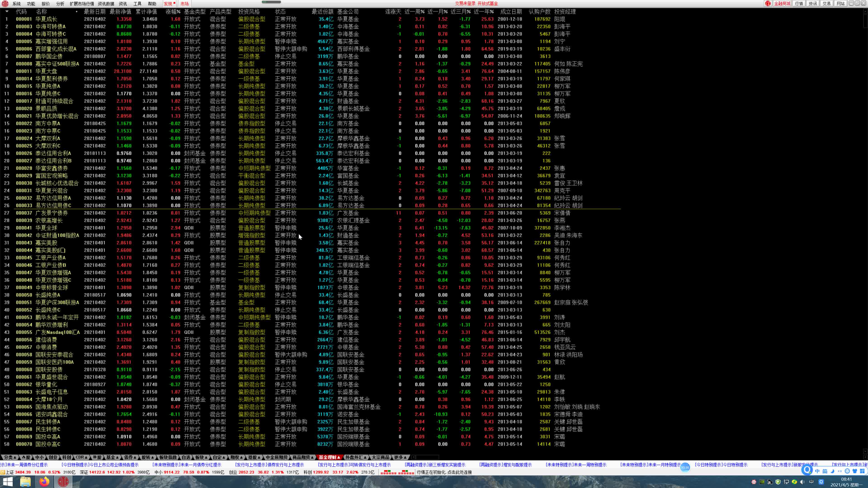Open the 系统 menu
Image resolution: width=868 pixels, height=488 pixels.
(x=17, y=4)
